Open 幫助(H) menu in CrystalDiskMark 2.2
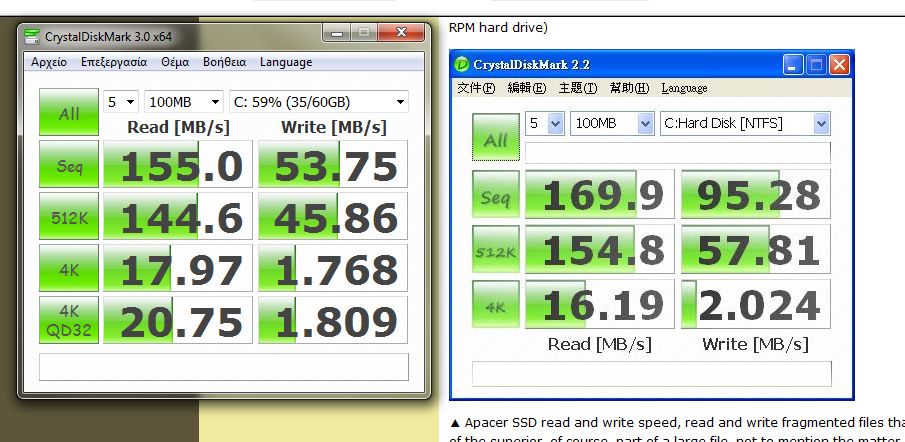905x442 pixels. click(x=629, y=88)
